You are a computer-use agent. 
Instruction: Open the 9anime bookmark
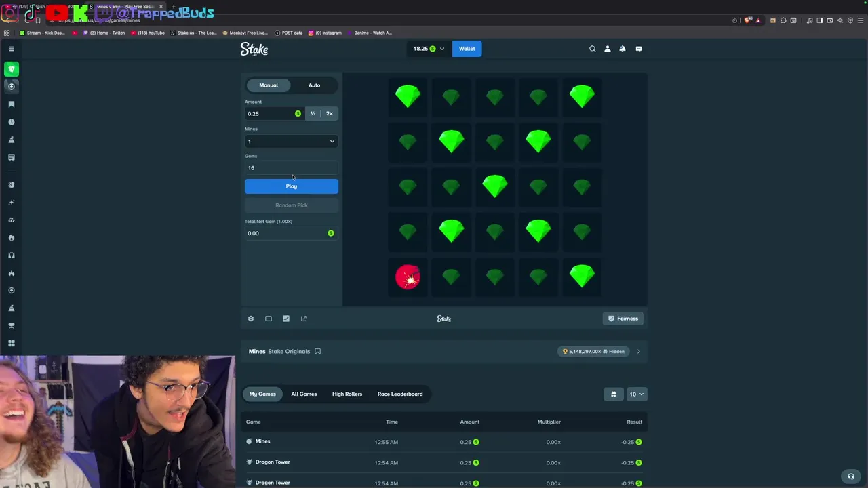tap(370, 33)
